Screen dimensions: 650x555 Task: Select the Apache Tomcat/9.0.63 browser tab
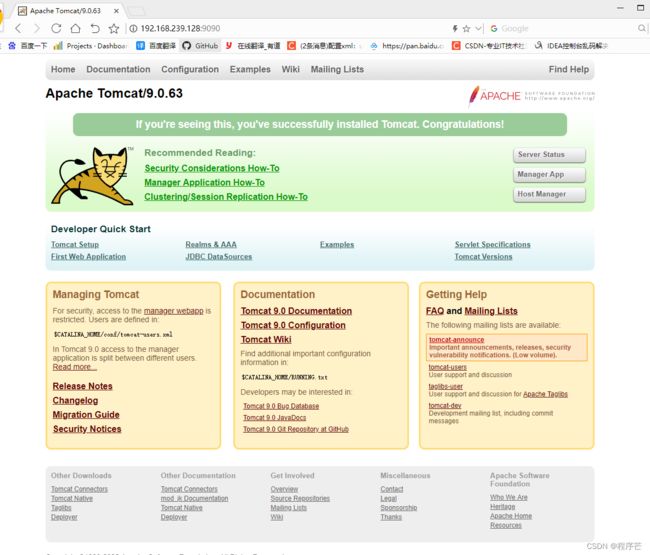pyautogui.click(x=66, y=11)
